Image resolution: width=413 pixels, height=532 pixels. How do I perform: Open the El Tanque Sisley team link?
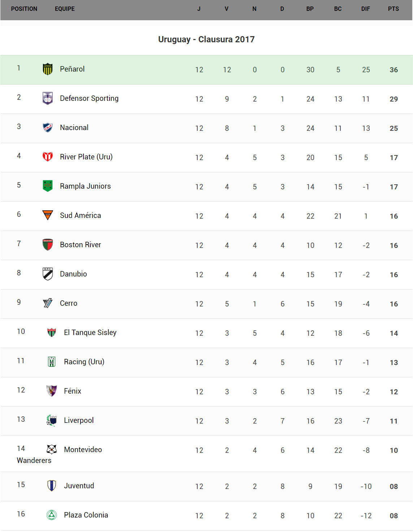pos(90,332)
